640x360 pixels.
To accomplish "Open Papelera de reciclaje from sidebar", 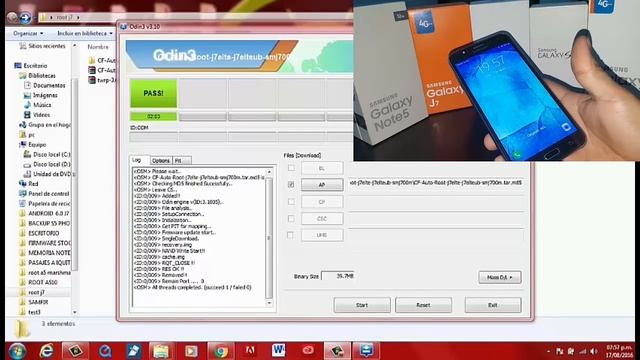I will tap(44, 203).
